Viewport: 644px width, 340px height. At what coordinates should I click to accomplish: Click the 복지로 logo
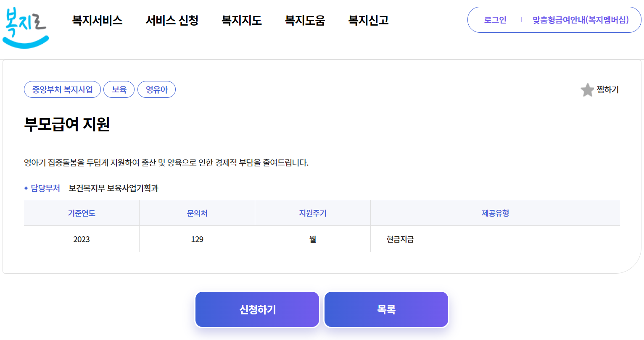[25, 25]
